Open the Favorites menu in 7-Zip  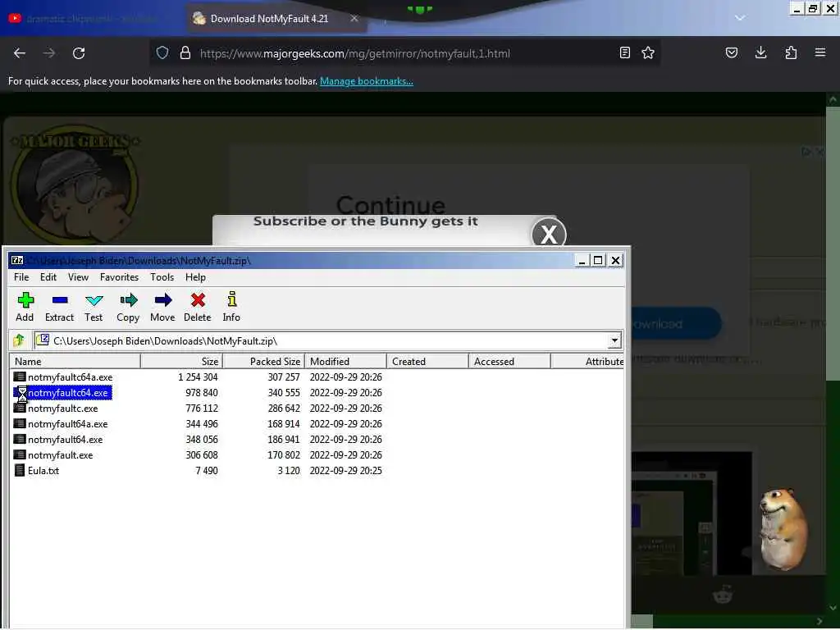120,277
